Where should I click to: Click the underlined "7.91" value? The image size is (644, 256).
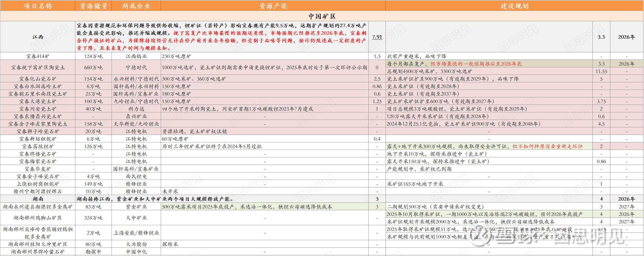tap(377, 37)
